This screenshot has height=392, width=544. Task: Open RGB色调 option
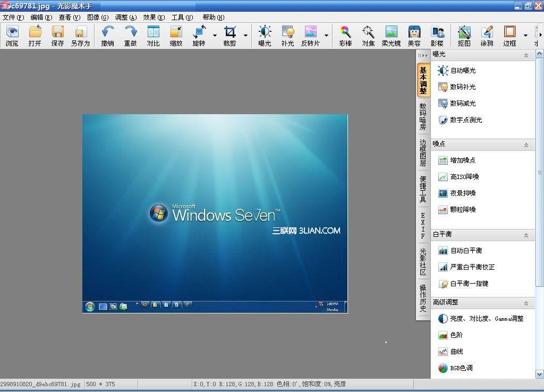(x=455, y=368)
